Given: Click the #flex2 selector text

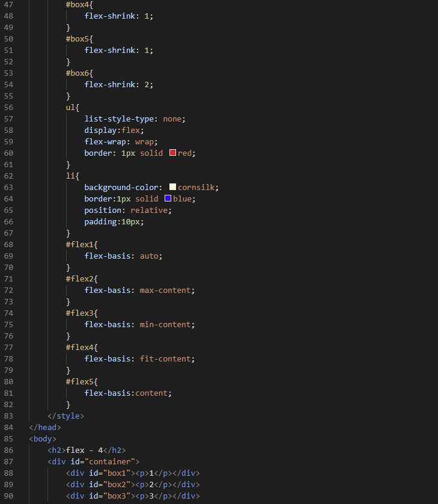Looking at the screenshot, I should [80, 278].
